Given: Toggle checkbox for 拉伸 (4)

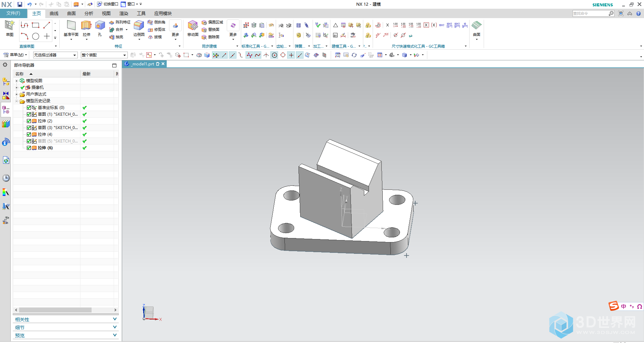Looking at the screenshot, I should coord(29,134).
